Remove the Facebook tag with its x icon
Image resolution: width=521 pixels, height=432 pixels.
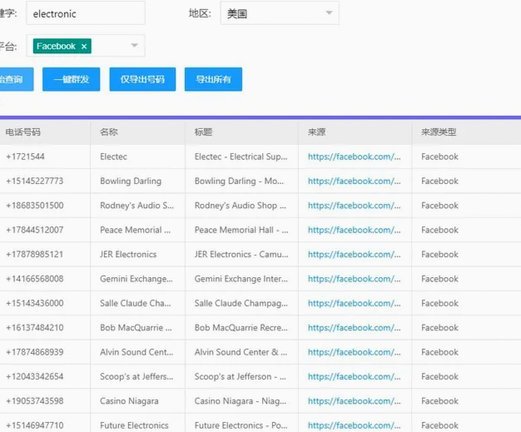coord(84,46)
